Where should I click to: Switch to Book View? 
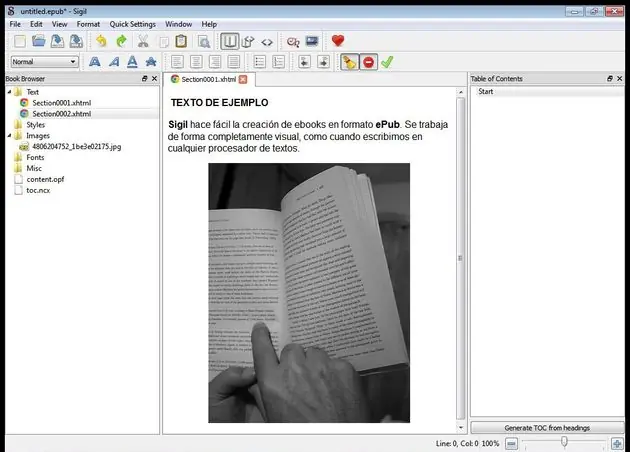pos(229,41)
